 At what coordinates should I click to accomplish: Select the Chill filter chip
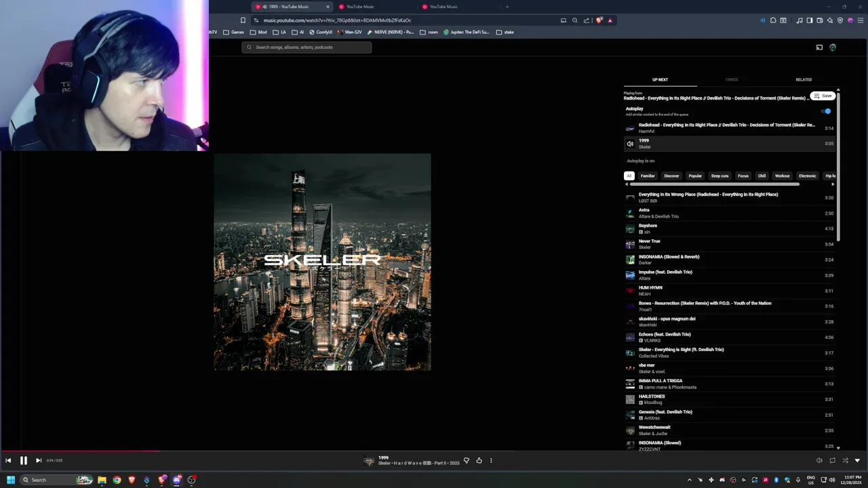(x=762, y=176)
